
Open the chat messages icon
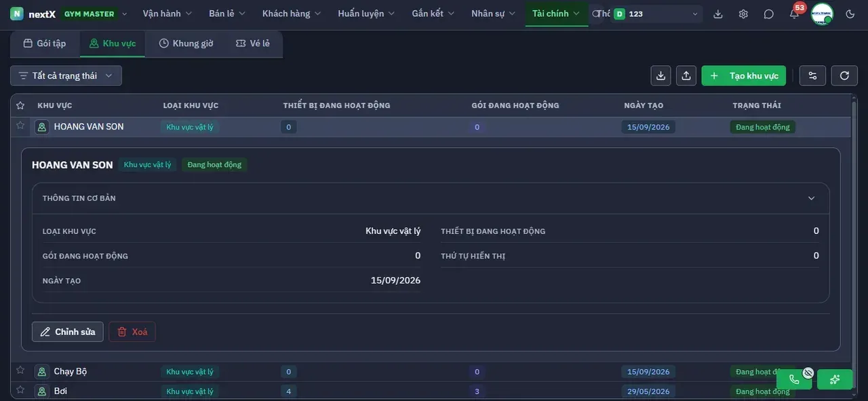pos(768,14)
